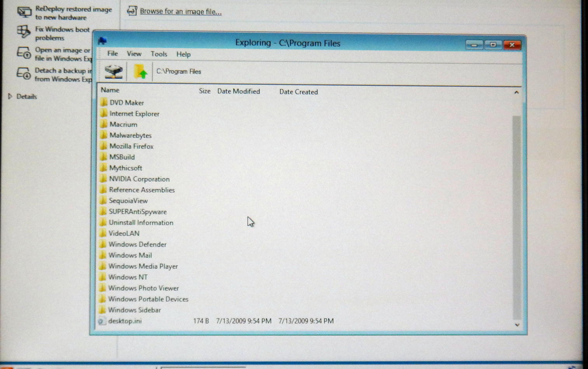Sort by the Name column header
This screenshot has width=588, height=369.
[x=110, y=90]
